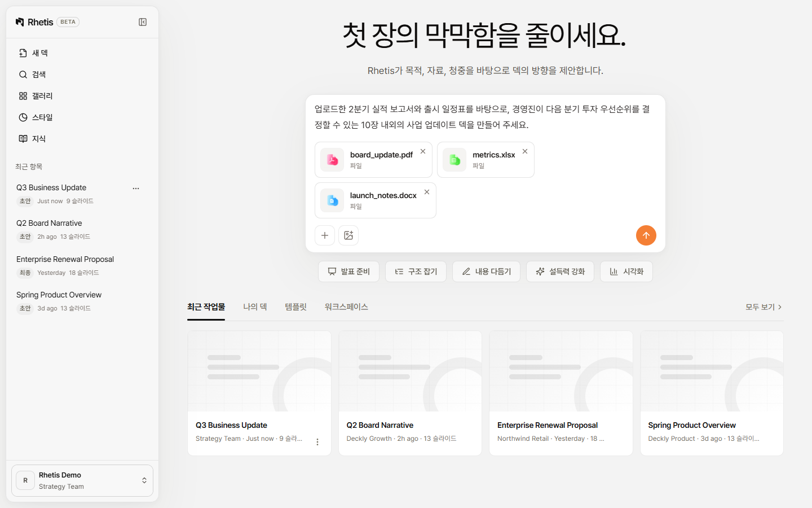Remove board_update.pdf attachment
Image resolution: width=812 pixels, height=508 pixels.
pos(423,151)
